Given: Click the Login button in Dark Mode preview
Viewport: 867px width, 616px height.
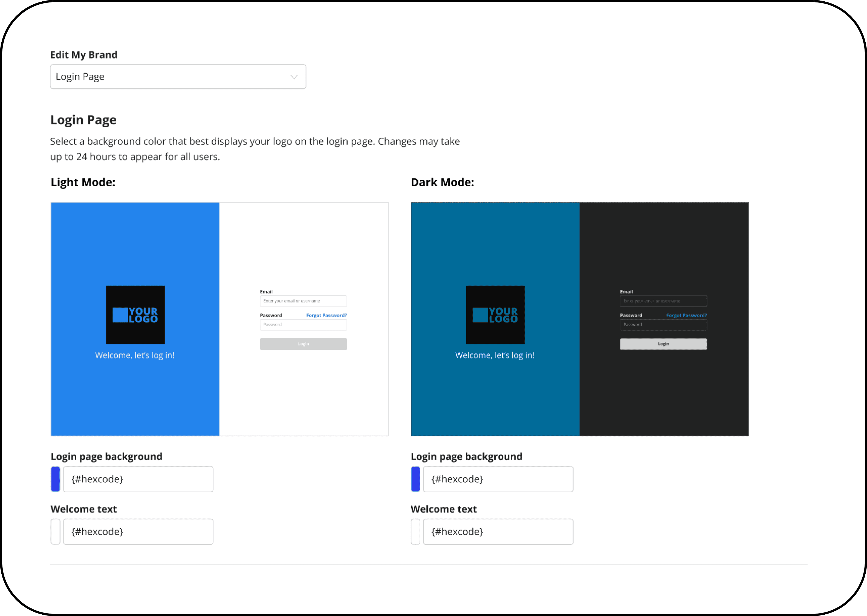Looking at the screenshot, I should 663,344.
